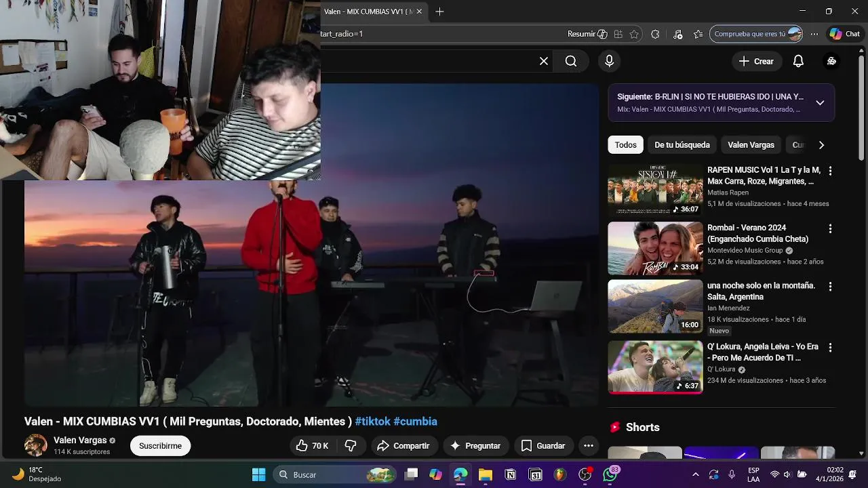Screen dimensions: 868x488
Task: Open options menu for Rombai video
Action: click(830, 229)
